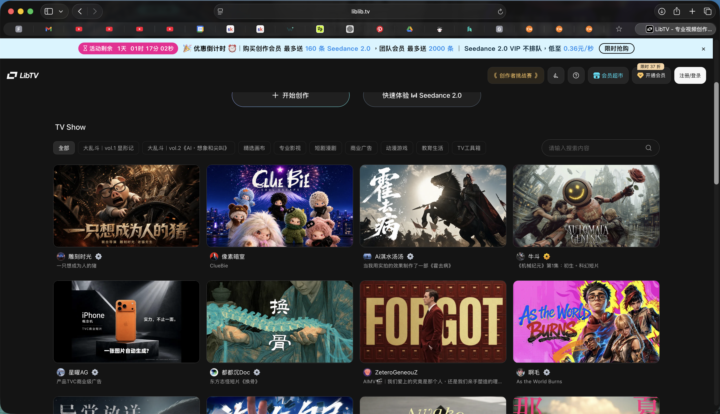The height and width of the screenshot is (414, 720).
Task: Switch to the Gmail pinned tab
Action: (x=49, y=29)
